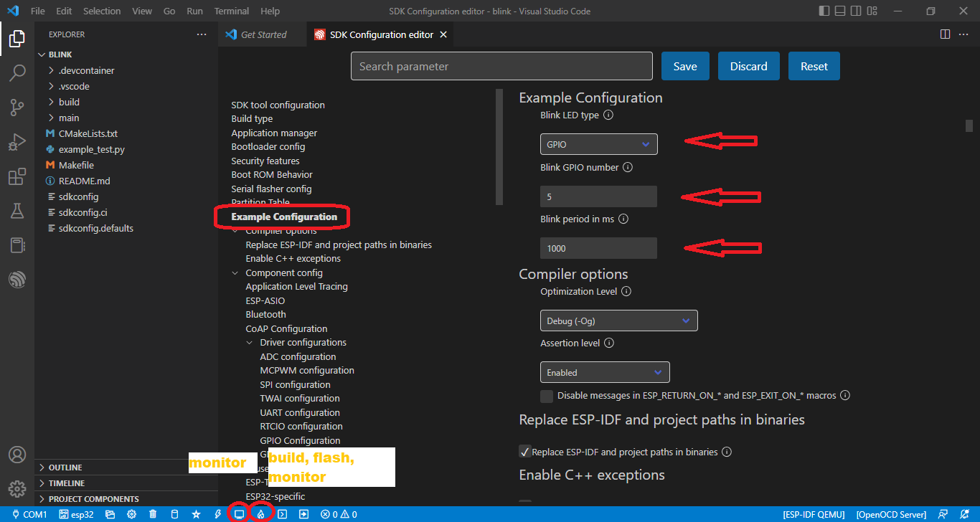Show info for Blink GPIO number
This screenshot has width=980, height=522.
tap(628, 168)
